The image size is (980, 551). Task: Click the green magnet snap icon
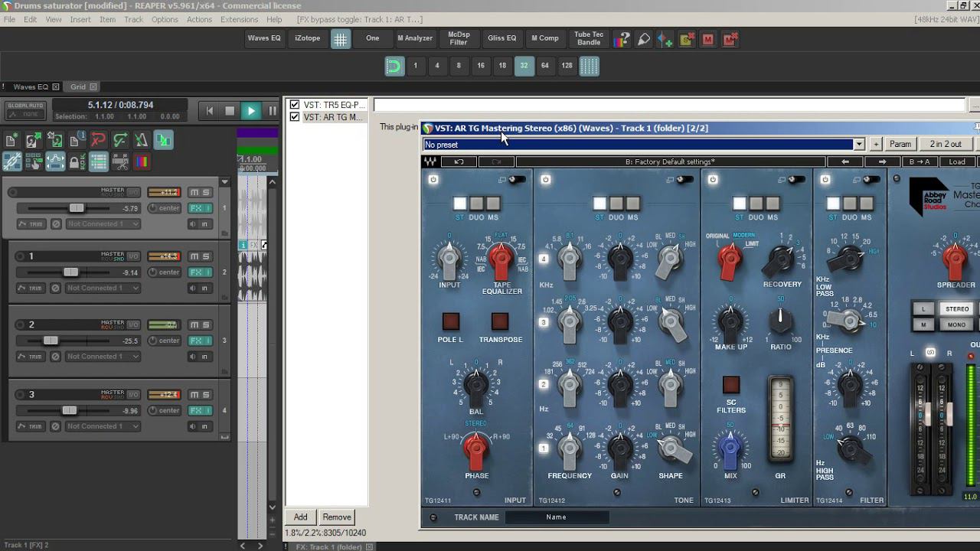[394, 66]
